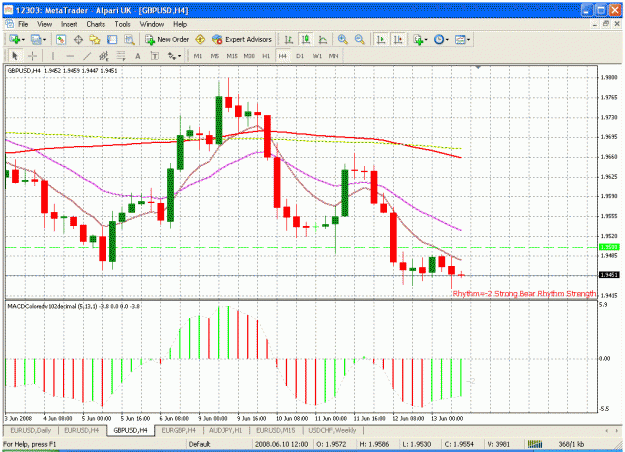Set timeframe to W1
This screenshot has width=625, height=452.
pyautogui.click(x=317, y=56)
